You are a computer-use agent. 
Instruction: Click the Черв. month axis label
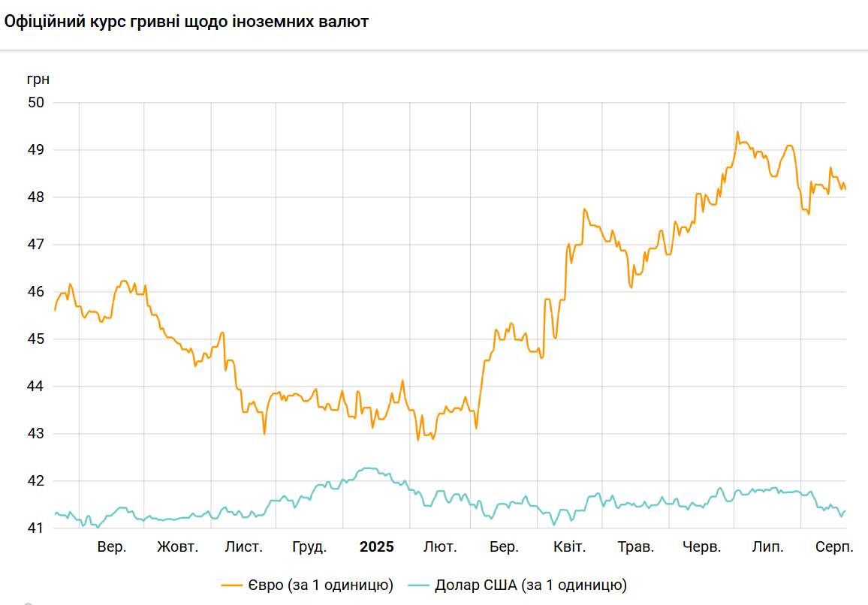click(x=701, y=547)
